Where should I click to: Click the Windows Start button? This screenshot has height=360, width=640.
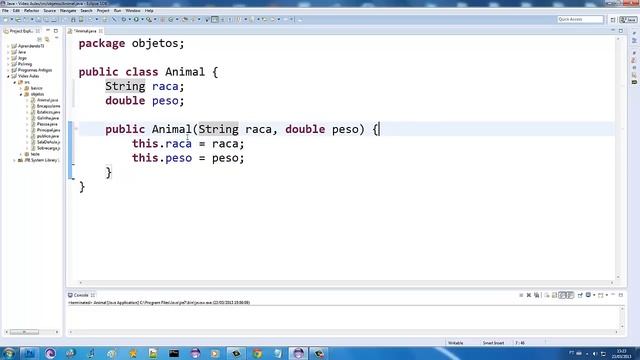coord(8,353)
